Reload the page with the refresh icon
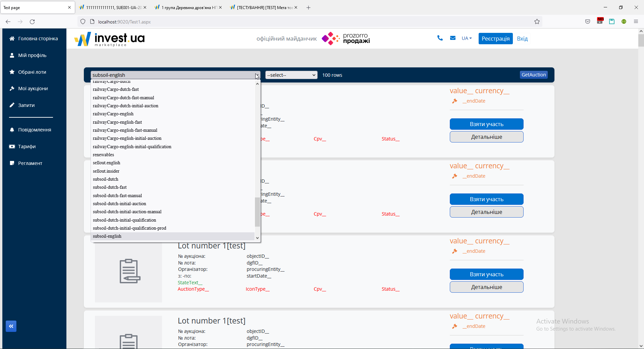This screenshot has width=644, height=349. click(32, 22)
